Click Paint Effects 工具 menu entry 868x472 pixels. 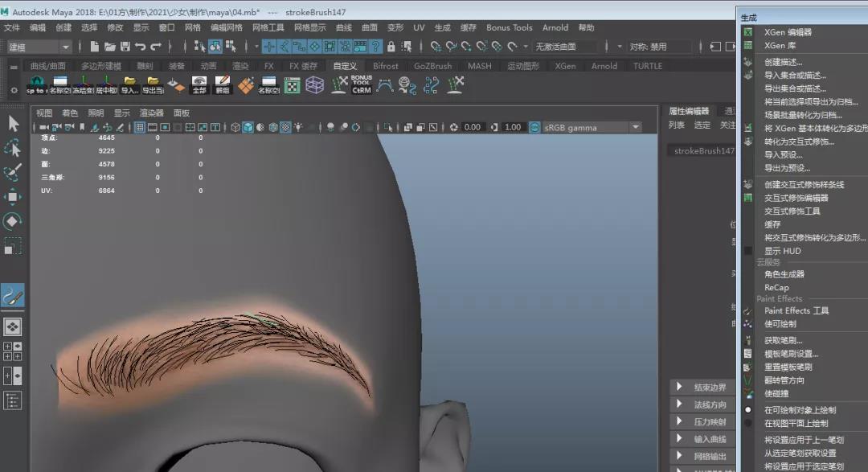(x=796, y=310)
